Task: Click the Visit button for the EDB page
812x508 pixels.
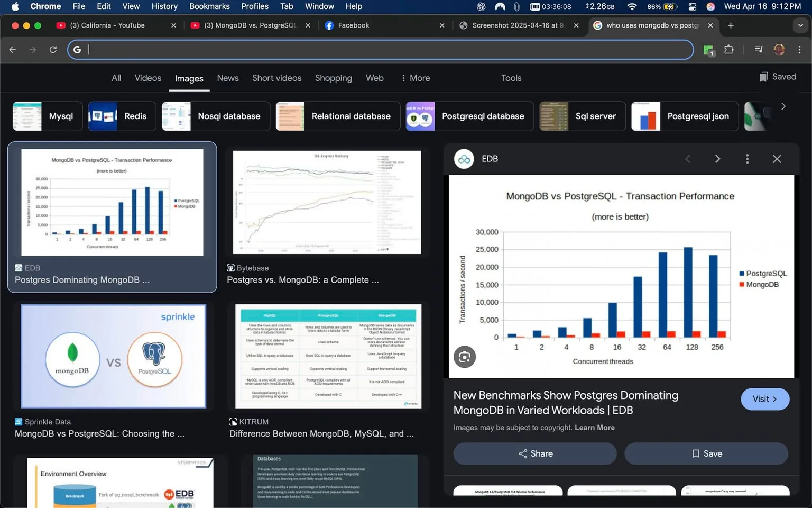Action: pyautogui.click(x=765, y=399)
